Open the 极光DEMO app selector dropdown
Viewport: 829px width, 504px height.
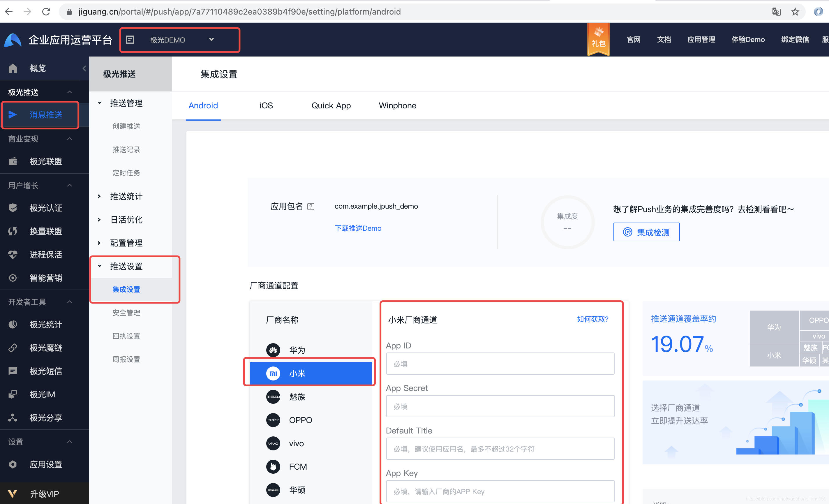pos(180,40)
